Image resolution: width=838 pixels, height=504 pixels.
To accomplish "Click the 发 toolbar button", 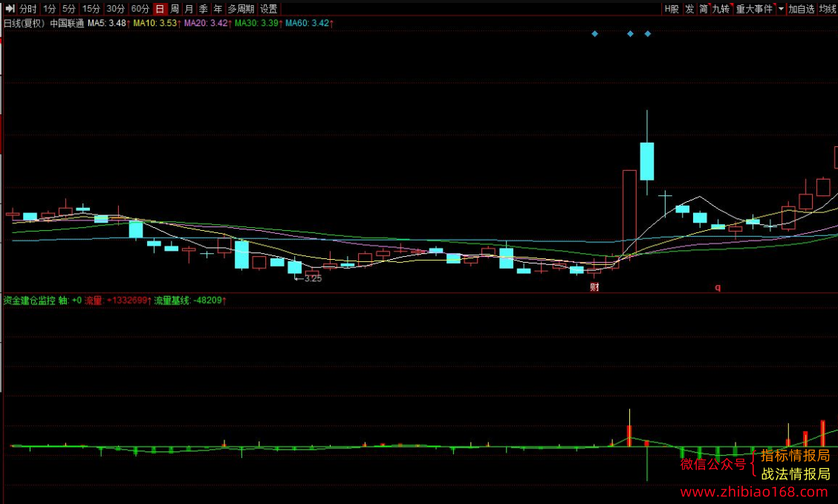I will [x=689, y=9].
